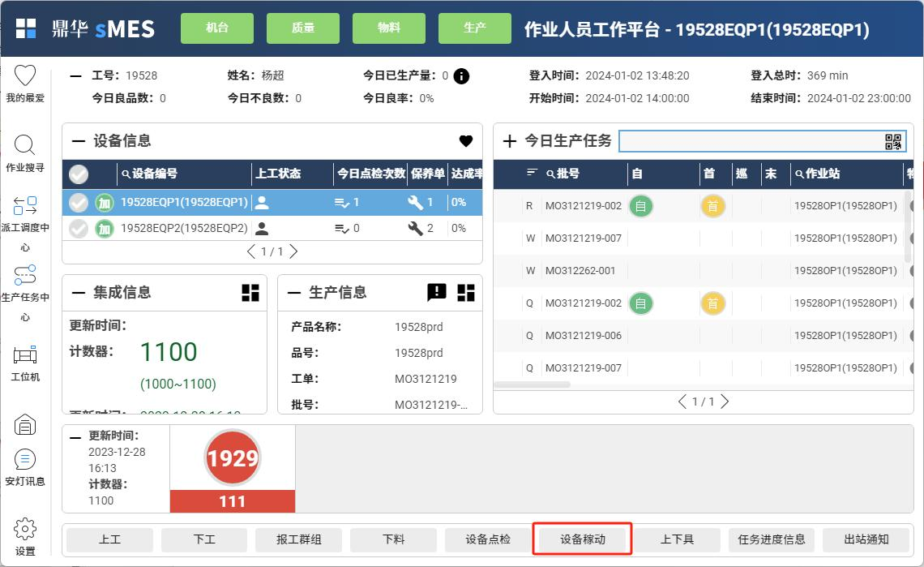This screenshot has width=924, height=567.
Task: Click the 下料 button
Action: pos(393,539)
